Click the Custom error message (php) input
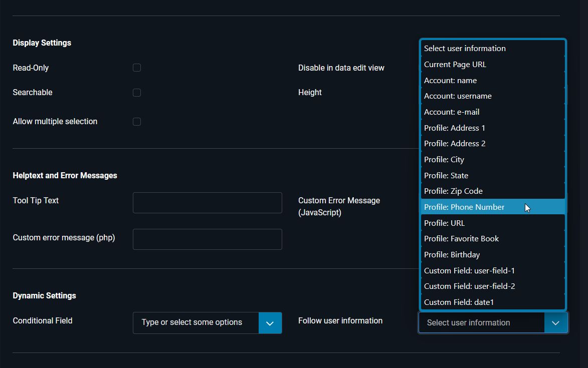588x368 pixels. [x=207, y=239]
